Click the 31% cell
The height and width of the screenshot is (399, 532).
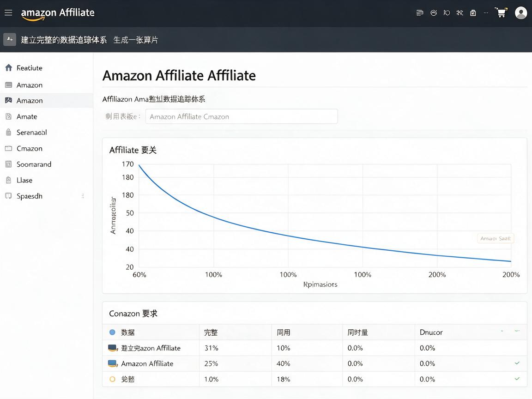[212, 348]
